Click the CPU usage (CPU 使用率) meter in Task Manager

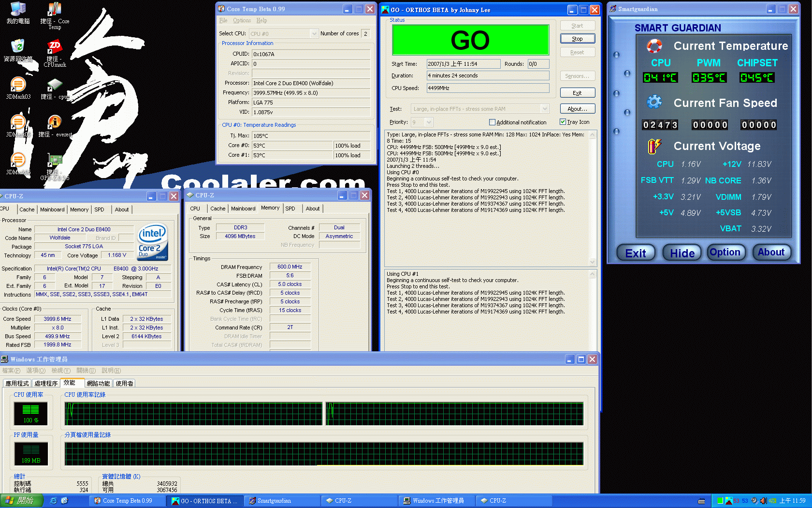(31, 414)
